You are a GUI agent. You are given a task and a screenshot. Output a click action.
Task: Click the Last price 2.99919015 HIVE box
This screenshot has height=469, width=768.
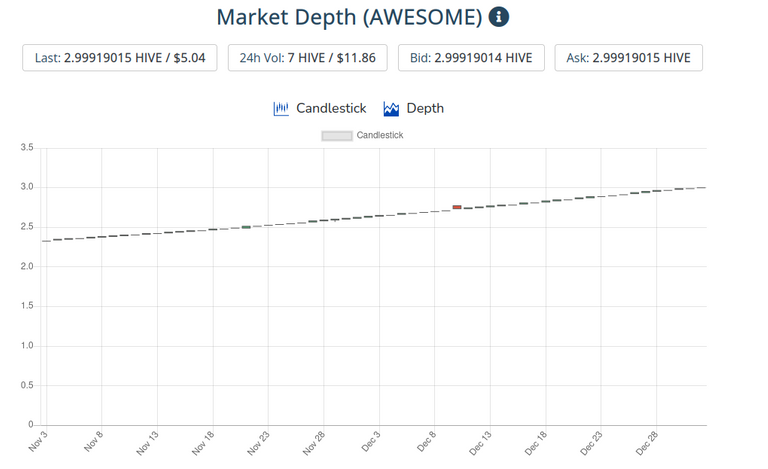click(120, 58)
